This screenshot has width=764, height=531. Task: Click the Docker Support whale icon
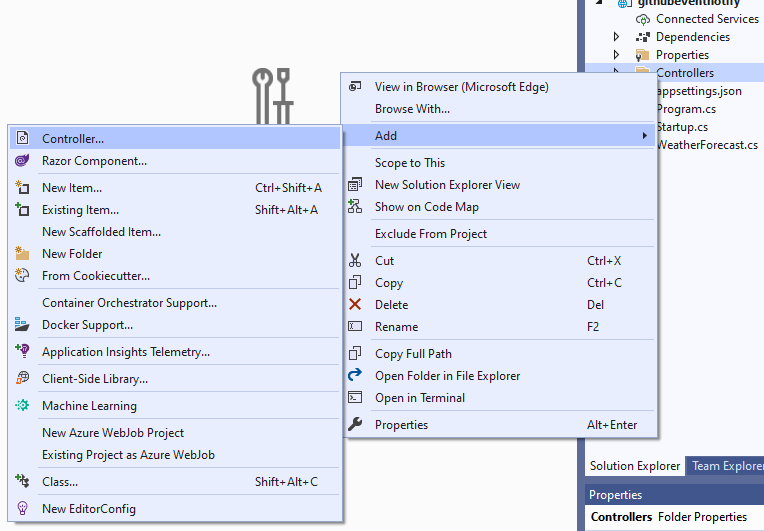point(22,324)
